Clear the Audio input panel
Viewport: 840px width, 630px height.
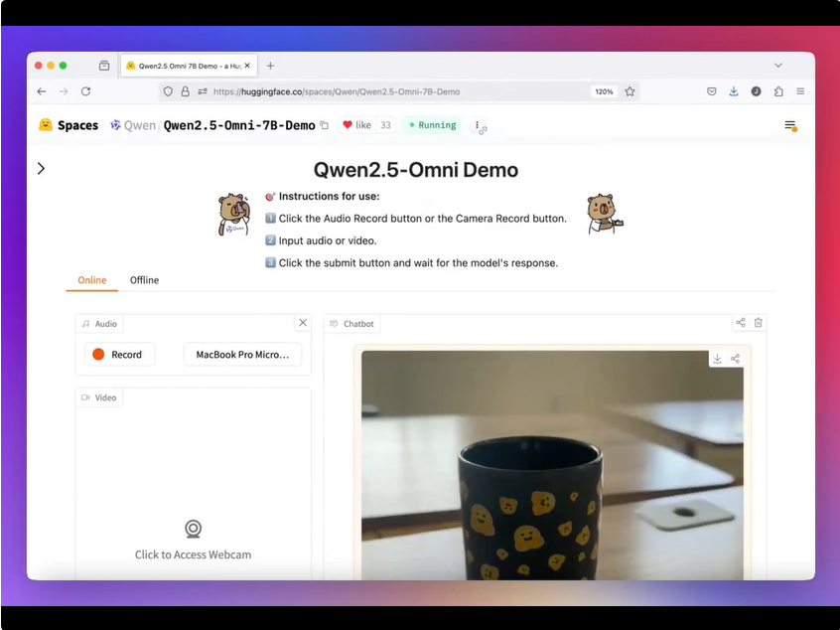303,323
